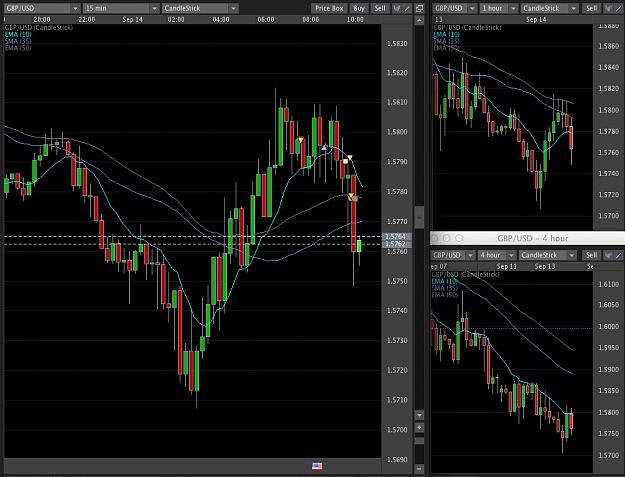
Task: Click the down arrow of the vertical zoom scrollbar
Action: [x=419, y=415]
